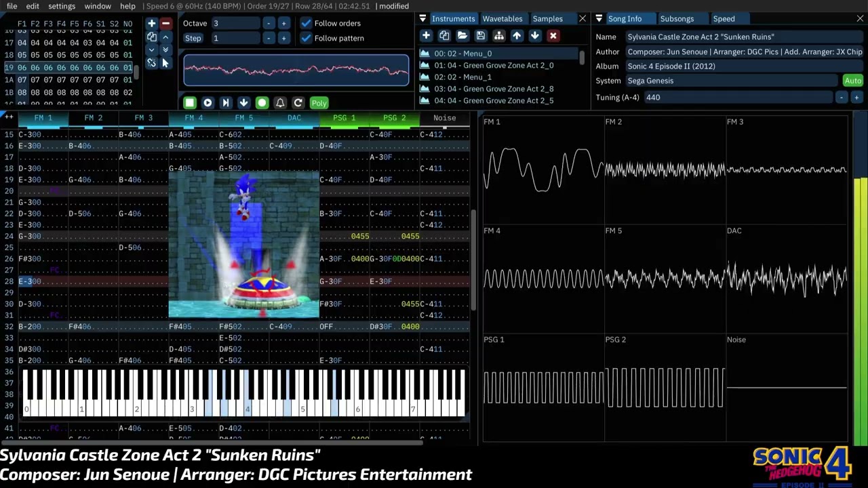Raise the A-4 tuning with plus
The image size is (868, 488).
coord(856,98)
